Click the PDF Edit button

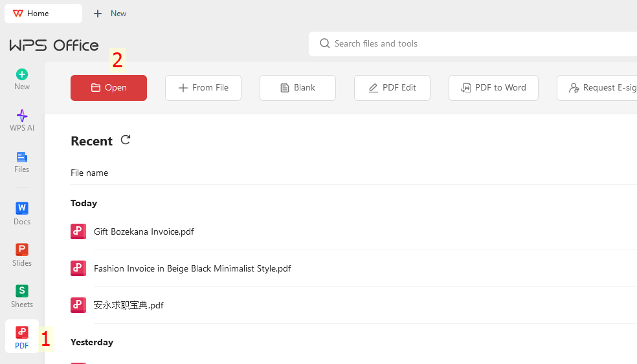point(392,88)
